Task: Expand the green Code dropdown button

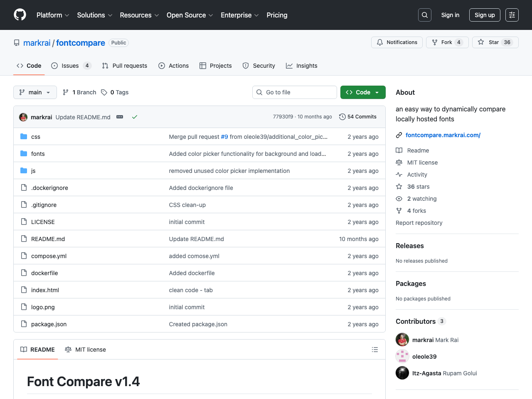Action: click(362, 92)
